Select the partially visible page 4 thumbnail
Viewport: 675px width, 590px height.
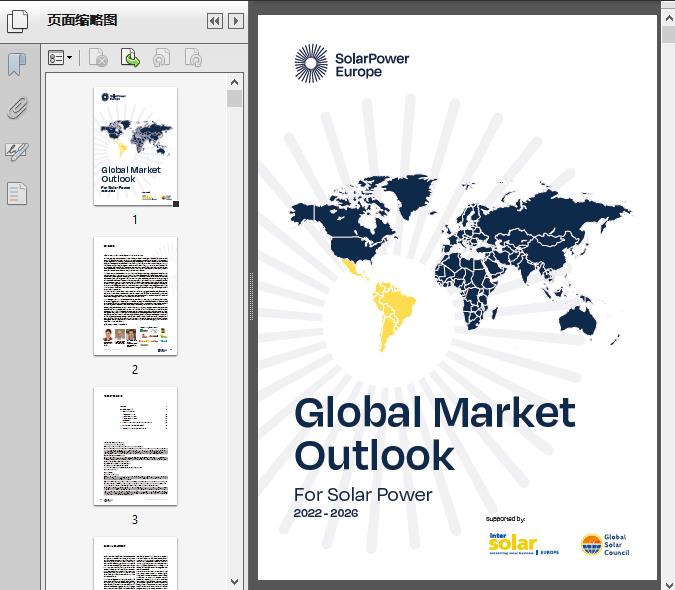(135, 563)
